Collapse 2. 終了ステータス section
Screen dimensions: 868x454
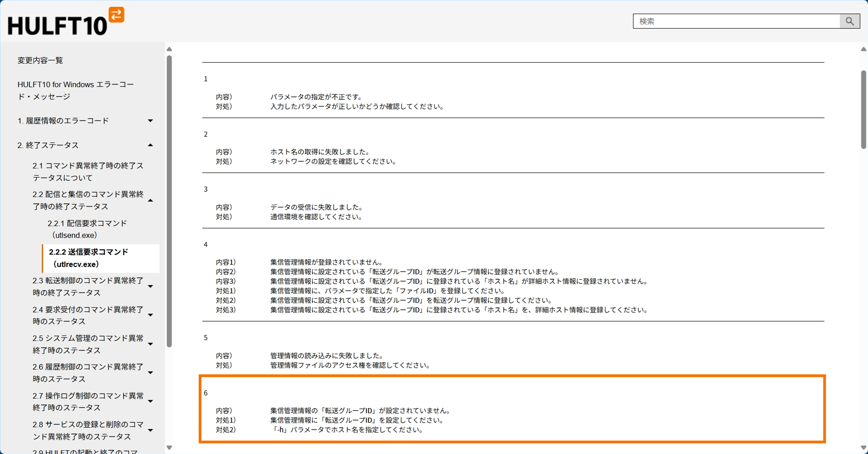click(150, 145)
